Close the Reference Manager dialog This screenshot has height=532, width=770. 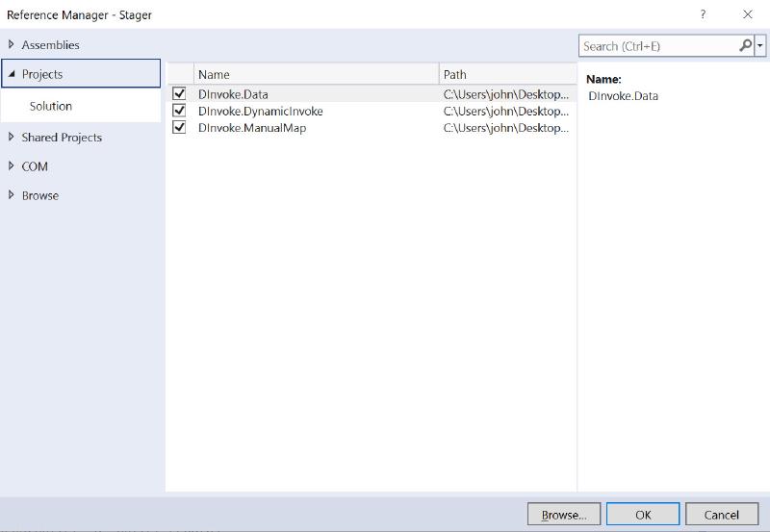tap(748, 14)
